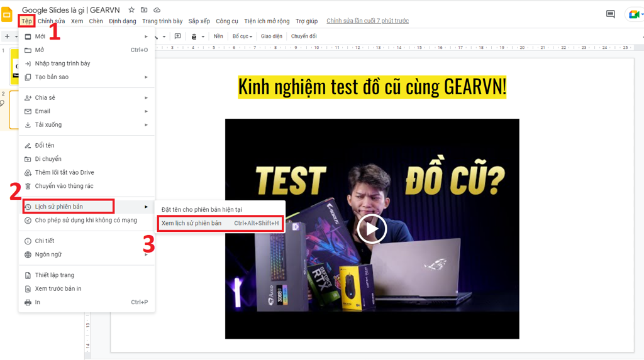Choose Tạo bản sao menu item
This screenshot has width=644, height=360.
(x=87, y=77)
